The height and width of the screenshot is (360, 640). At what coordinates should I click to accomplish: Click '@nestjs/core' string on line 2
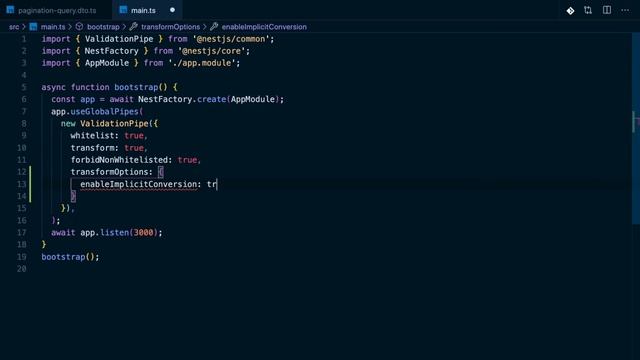[x=211, y=51]
